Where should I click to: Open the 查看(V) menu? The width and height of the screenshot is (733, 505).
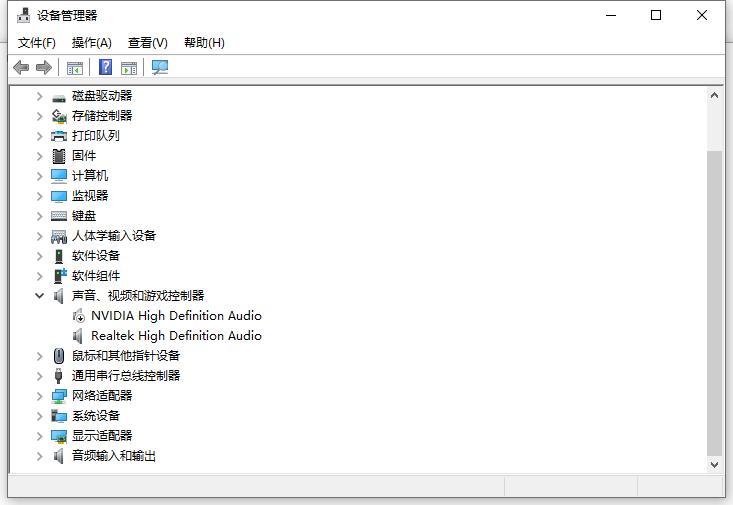click(148, 43)
